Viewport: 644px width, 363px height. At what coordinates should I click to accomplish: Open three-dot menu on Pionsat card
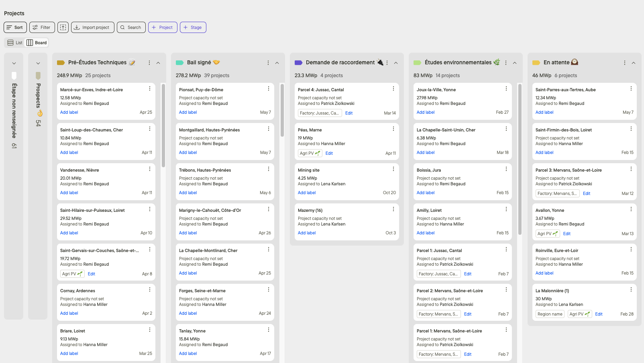[269, 89]
